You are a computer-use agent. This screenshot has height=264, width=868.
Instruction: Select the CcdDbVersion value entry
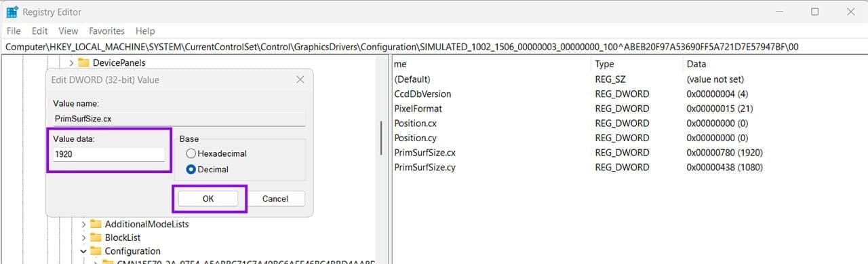[422, 94]
